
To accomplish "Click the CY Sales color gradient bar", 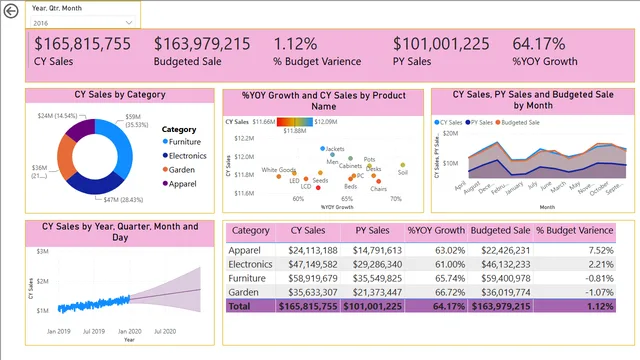I will [295, 122].
